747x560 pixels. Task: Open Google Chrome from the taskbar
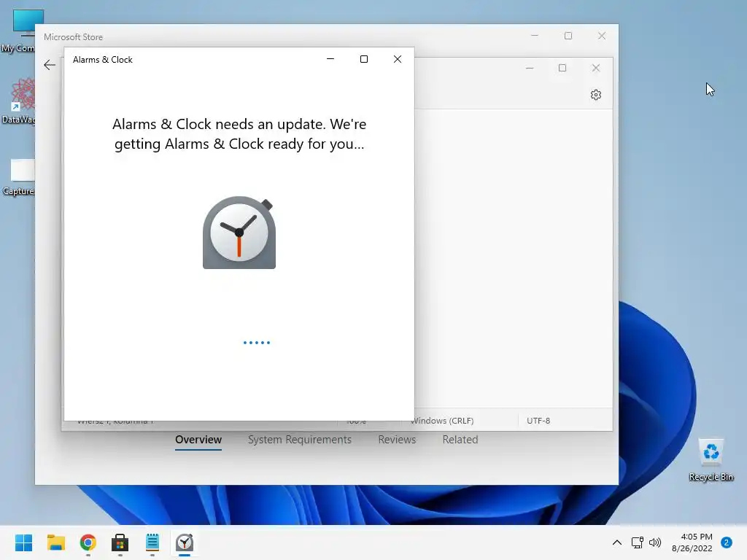88,542
